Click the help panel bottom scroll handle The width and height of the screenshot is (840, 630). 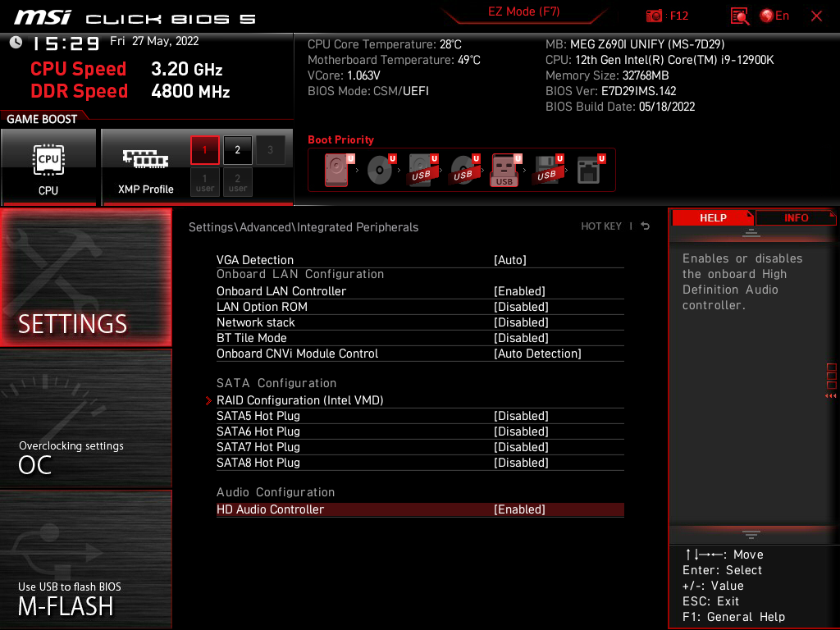pos(751,535)
